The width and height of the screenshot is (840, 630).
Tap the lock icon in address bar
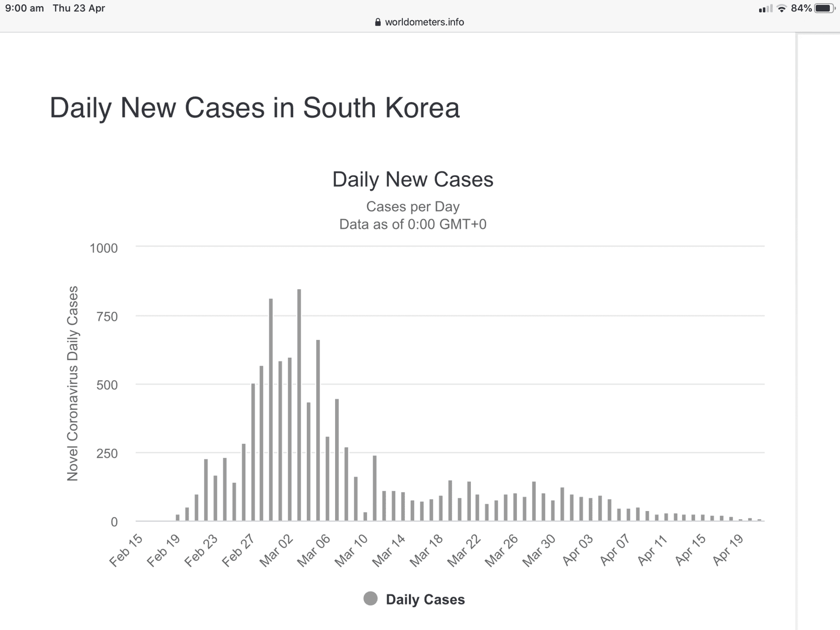point(378,22)
